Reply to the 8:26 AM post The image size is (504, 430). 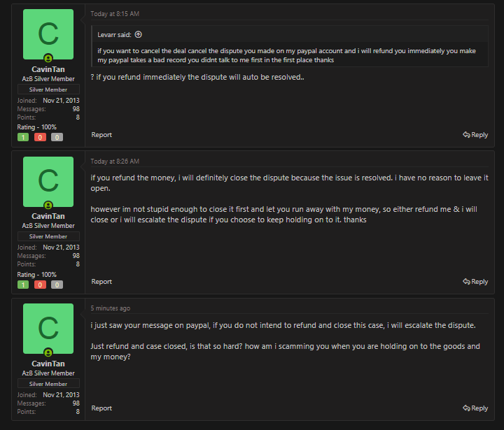(475, 282)
